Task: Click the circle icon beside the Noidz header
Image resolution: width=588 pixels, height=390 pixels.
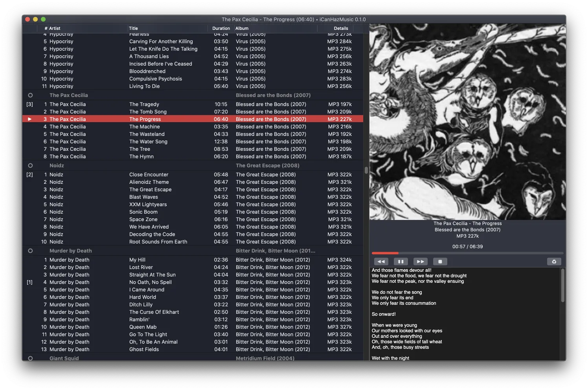Action: (30, 165)
